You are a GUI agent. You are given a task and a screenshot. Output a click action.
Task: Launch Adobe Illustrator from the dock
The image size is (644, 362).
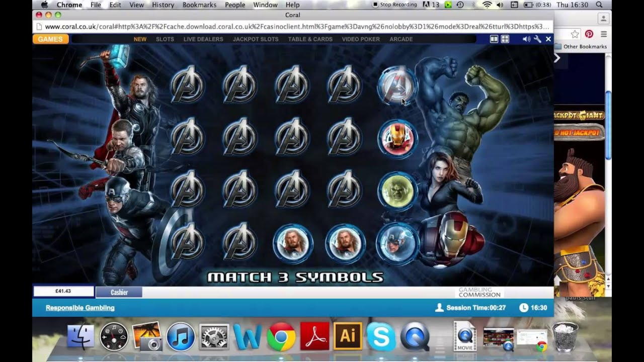pos(348,336)
